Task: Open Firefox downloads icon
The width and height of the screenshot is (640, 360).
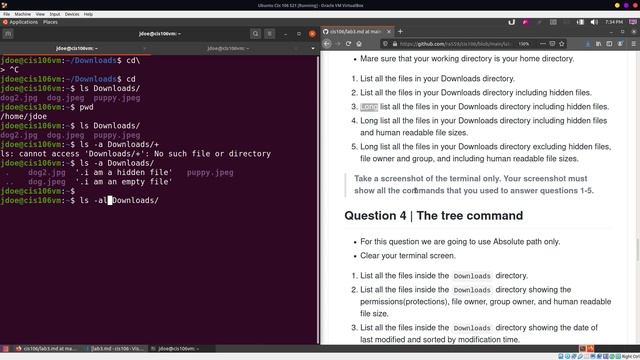Action: click(x=588, y=44)
